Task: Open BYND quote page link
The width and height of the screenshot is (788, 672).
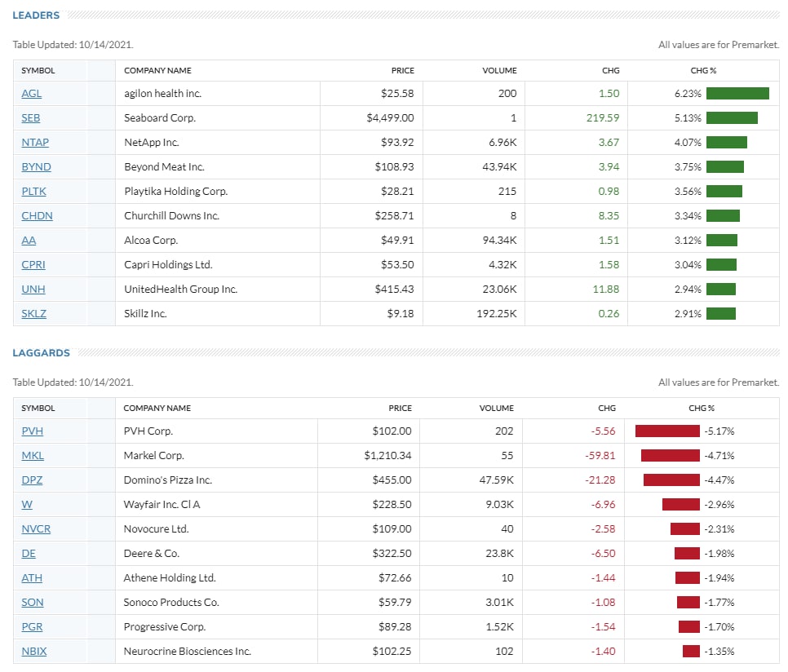Action: pos(36,166)
